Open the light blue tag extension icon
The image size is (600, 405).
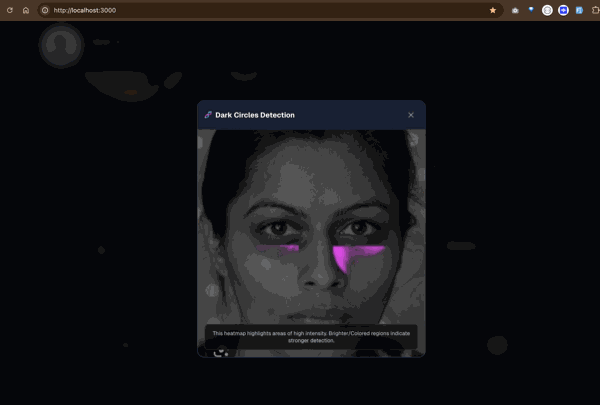coord(579,10)
